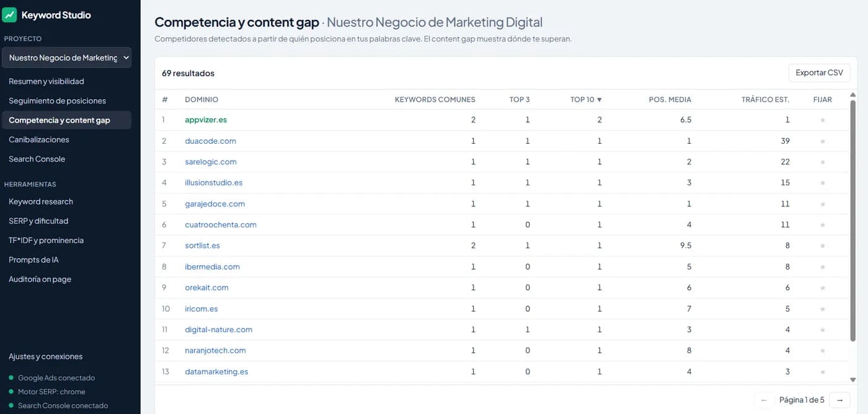Click scrollbar up arrow of table
Image resolution: width=868 pixels, height=414 pixels.
pos(853,95)
